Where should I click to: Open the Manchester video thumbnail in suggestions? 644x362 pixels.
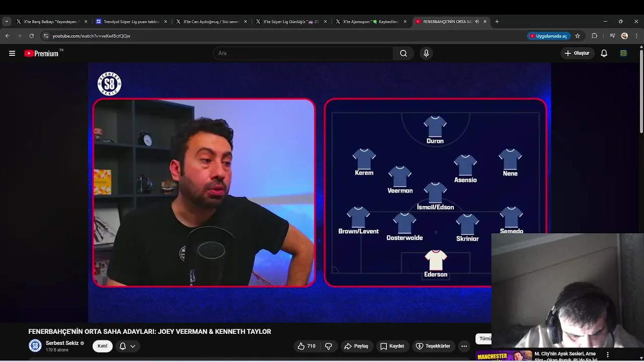504,356
